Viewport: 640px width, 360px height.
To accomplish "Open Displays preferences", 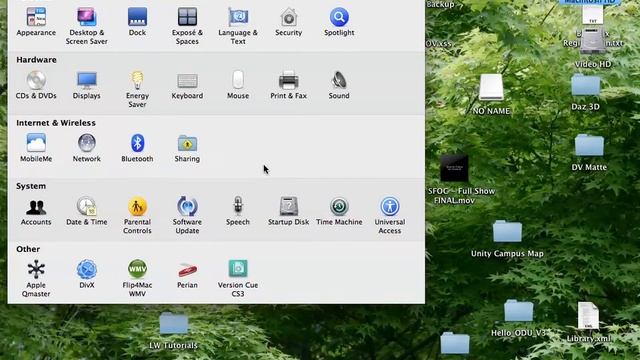I will pos(87,80).
